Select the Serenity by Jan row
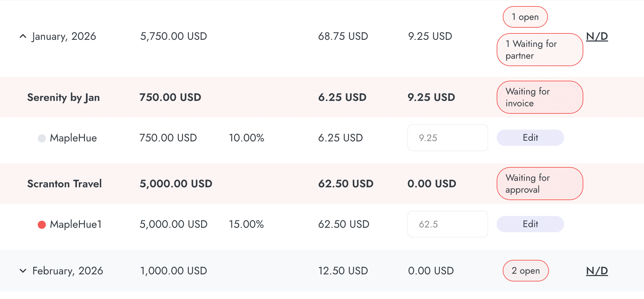Screen dimensions: 644x299 pyautogui.click(x=63, y=97)
